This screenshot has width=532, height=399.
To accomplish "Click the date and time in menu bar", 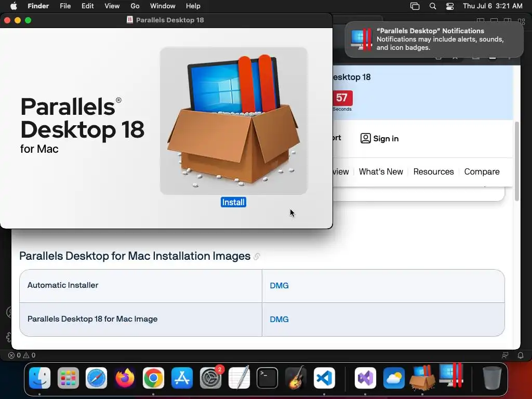I will pos(493,6).
